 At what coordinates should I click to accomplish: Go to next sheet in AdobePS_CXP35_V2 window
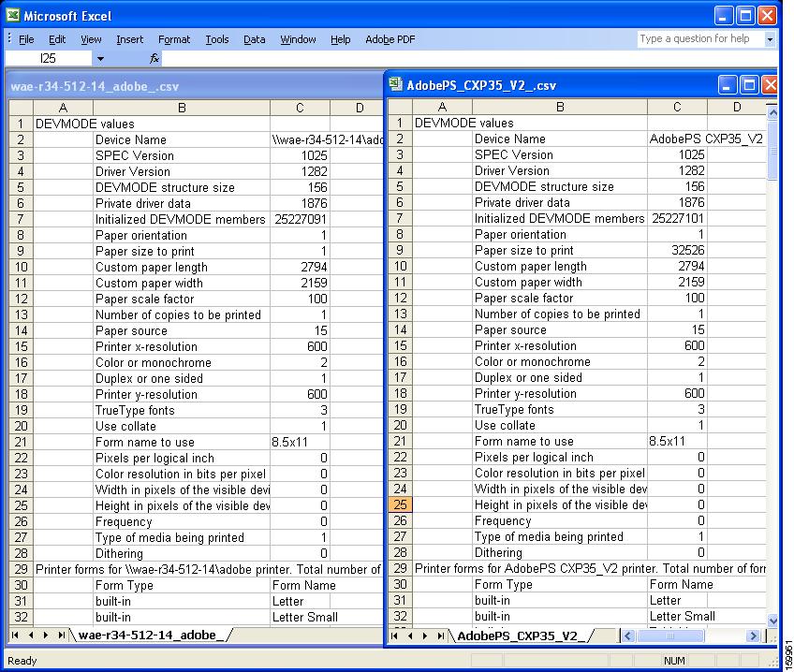pyautogui.click(x=425, y=635)
